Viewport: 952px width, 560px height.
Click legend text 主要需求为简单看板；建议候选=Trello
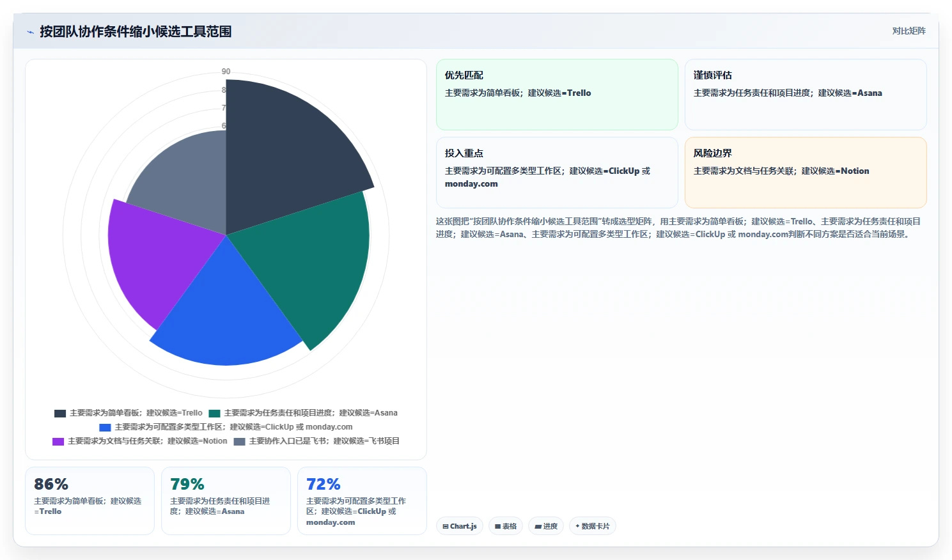coord(136,413)
